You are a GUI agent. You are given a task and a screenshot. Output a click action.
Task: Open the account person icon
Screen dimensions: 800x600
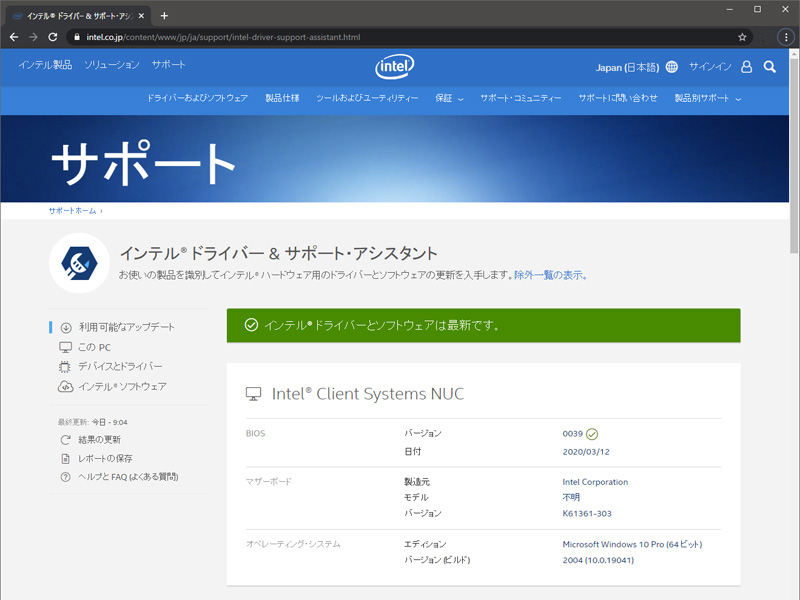pos(746,67)
